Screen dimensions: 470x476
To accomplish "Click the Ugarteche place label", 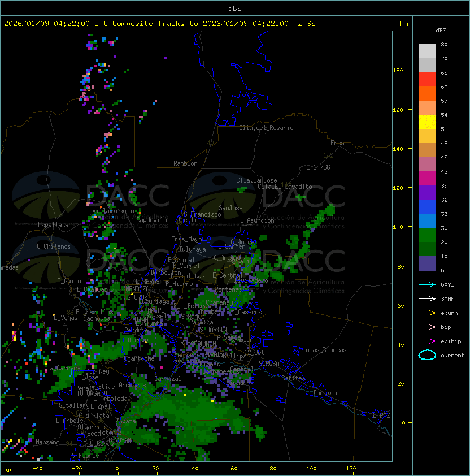I will pyautogui.click(x=140, y=359).
